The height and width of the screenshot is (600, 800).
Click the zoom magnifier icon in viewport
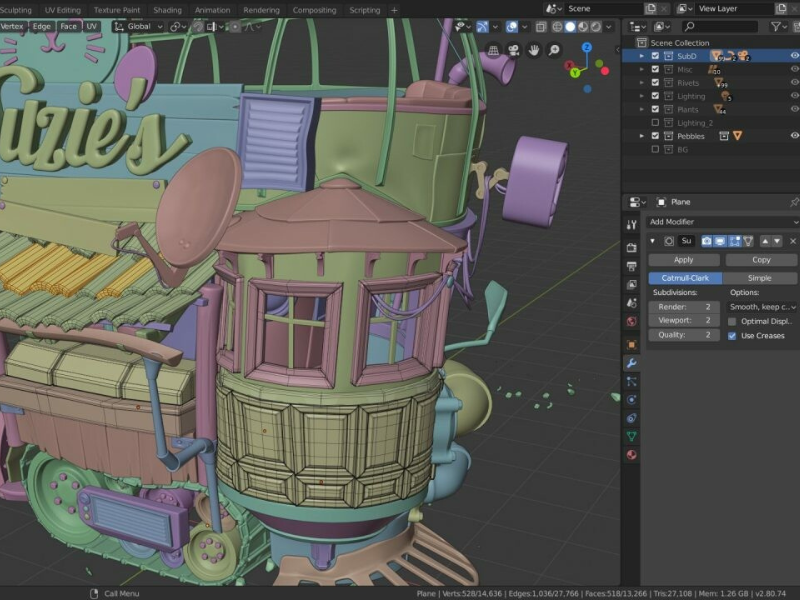555,49
